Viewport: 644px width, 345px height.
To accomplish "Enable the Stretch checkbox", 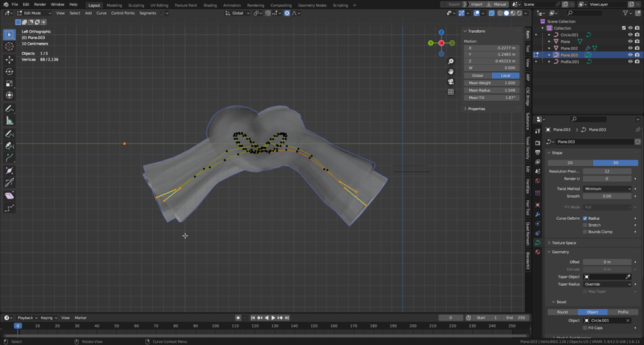I will [585, 225].
